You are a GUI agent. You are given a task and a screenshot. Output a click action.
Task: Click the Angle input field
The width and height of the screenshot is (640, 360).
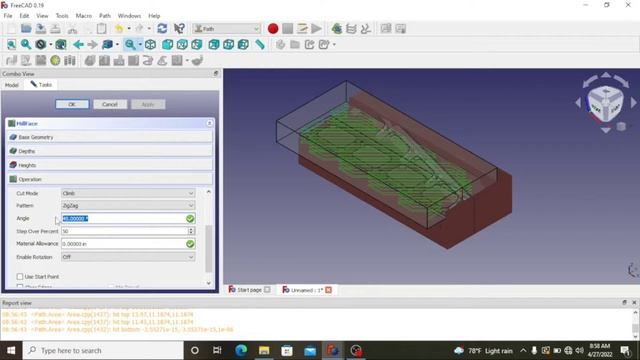pos(128,219)
